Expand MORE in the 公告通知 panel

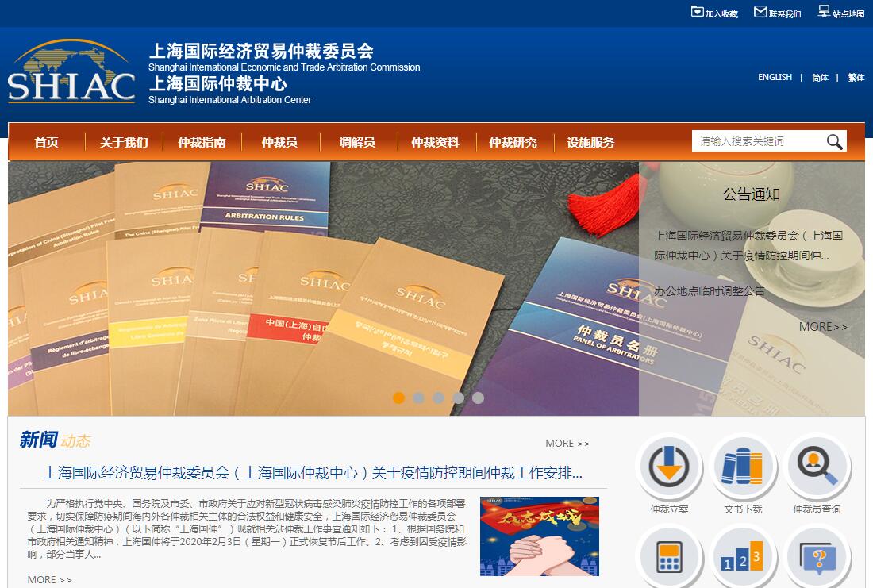[822, 326]
